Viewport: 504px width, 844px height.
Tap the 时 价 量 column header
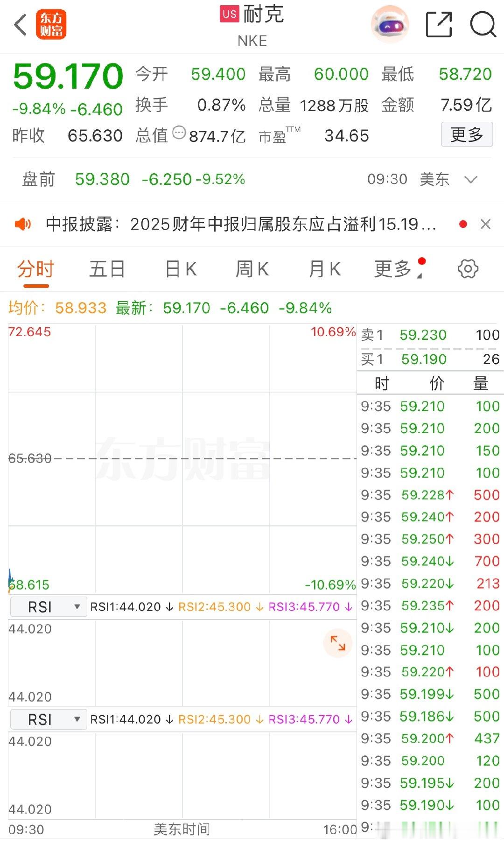click(x=430, y=384)
